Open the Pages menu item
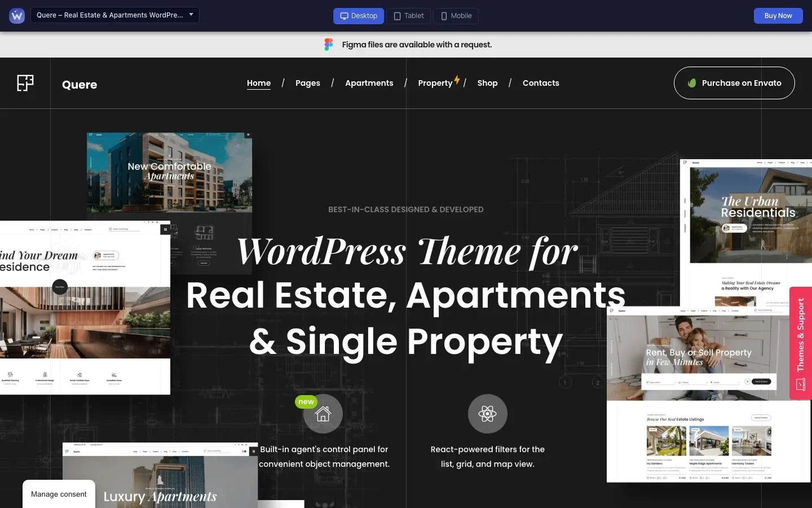Image resolution: width=812 pixels, height=508 pixels. 308,83
